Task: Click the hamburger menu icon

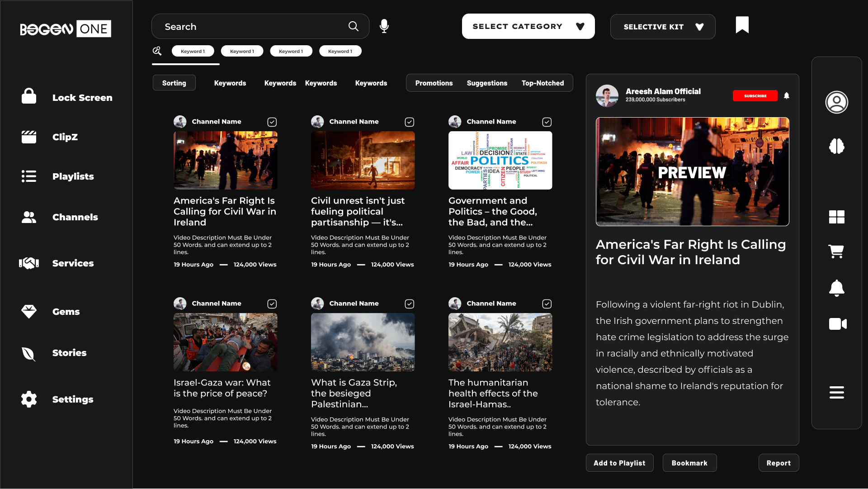Action: click(x=836, y=392)
